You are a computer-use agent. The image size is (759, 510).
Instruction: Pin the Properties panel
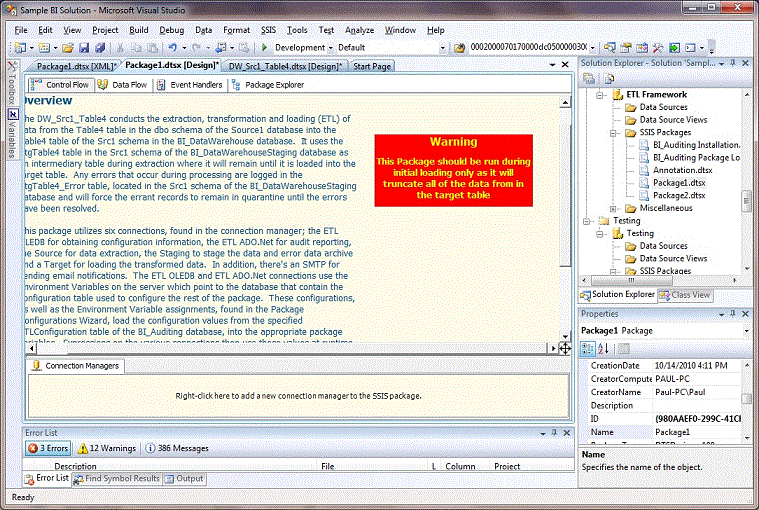pos(733,314)
